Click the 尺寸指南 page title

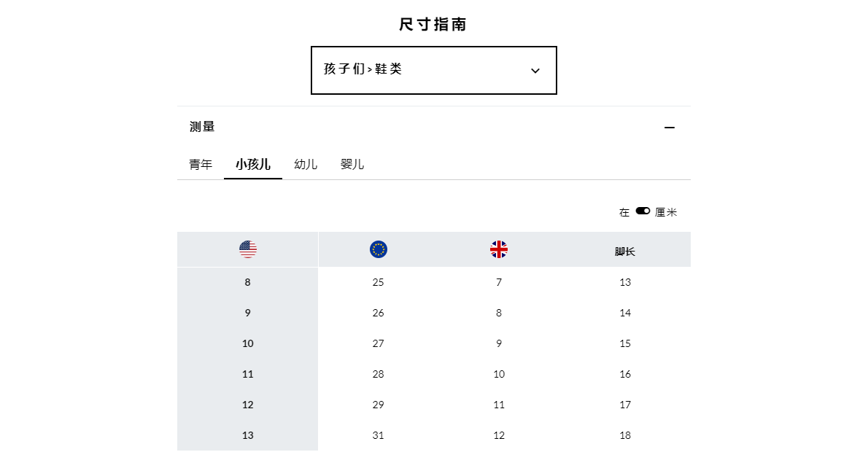(x=433, y=24)
